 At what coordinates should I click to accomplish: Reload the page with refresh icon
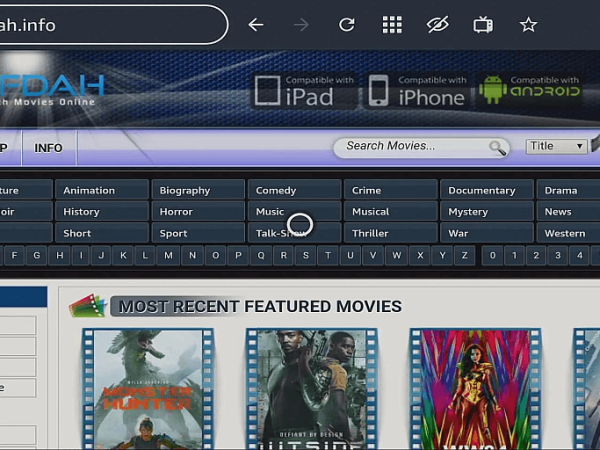347,25
